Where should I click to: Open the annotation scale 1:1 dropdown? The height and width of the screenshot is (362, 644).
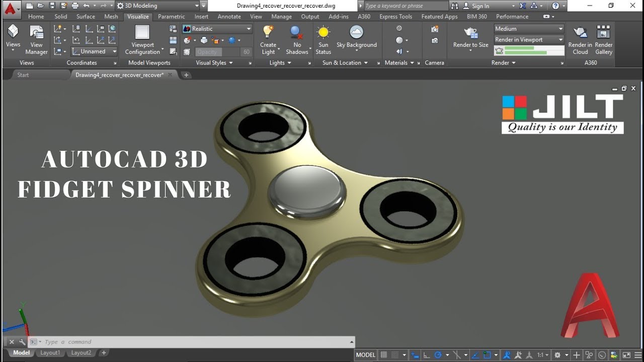543,355
